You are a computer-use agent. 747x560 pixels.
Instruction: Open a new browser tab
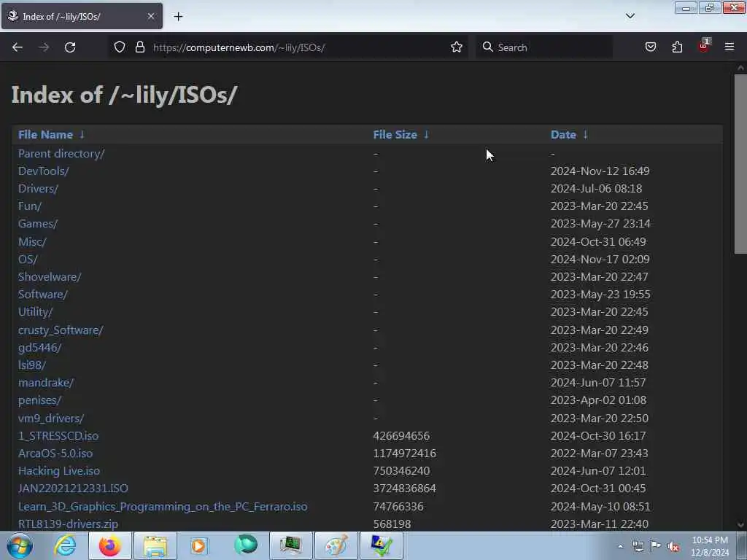[178, 17]
